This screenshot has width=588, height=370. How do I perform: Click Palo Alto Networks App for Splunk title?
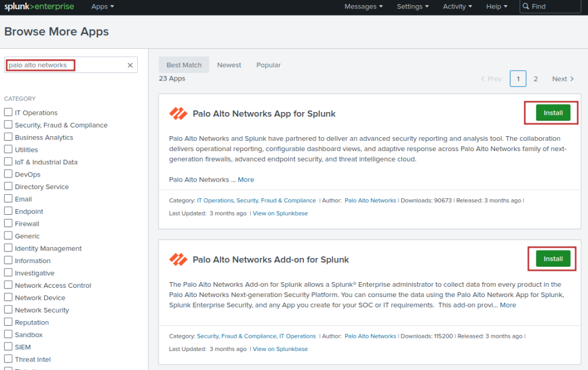click(264, 114)
